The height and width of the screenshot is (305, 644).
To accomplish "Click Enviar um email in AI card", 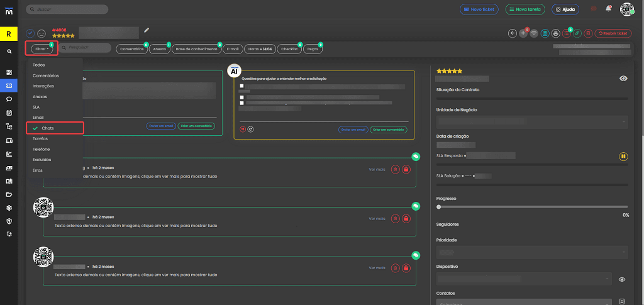I will point(353,130).
